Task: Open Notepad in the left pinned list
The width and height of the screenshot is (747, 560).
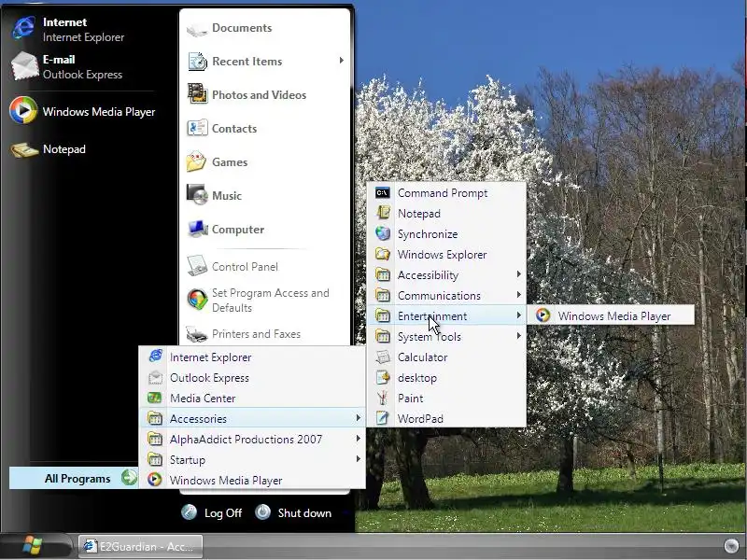Action: pos(48,149)
